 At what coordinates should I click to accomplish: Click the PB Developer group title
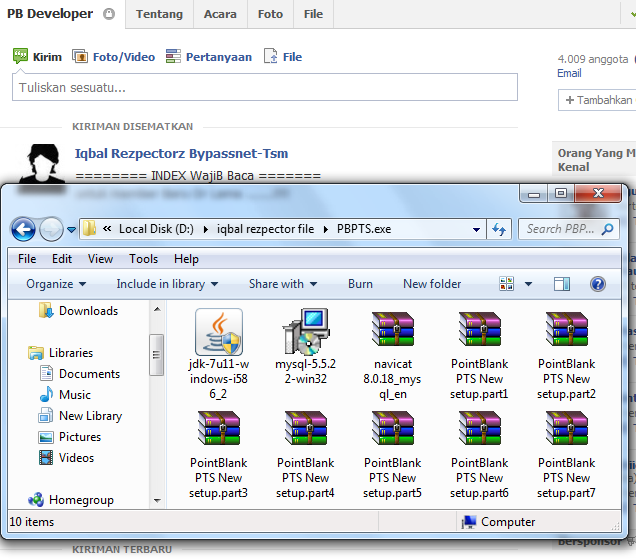click(x=50, y=14)
